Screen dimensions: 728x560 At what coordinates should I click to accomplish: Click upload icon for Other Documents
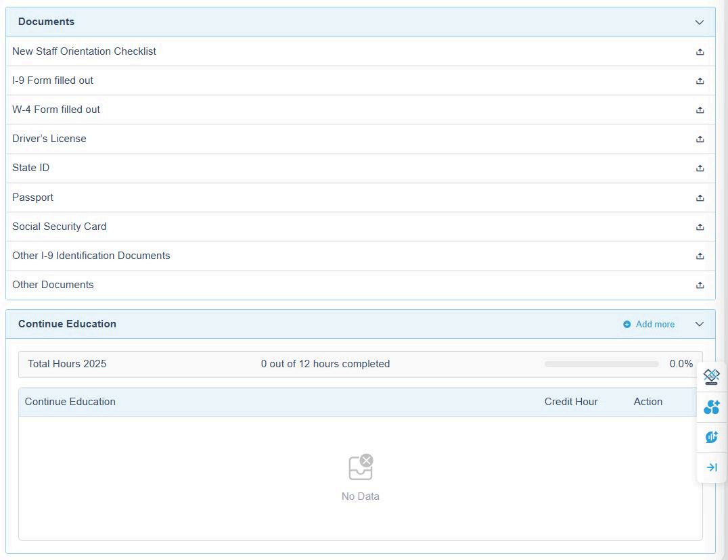pos(700,285)
